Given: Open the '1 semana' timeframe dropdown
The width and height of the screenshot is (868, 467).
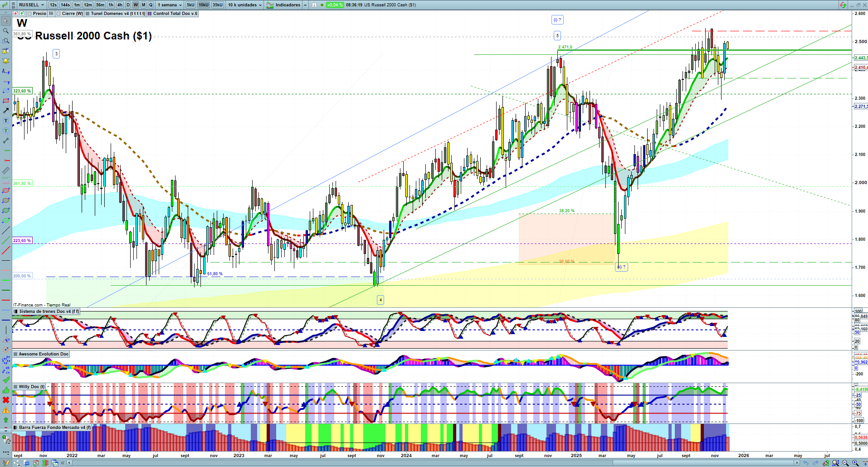Looking at the screenshot, I should tap(170, 5).
